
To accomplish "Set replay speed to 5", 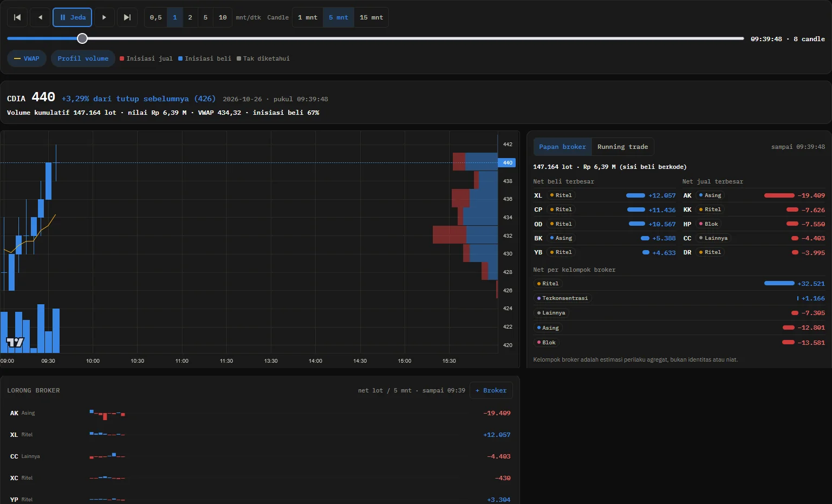I will coord(205,17).
